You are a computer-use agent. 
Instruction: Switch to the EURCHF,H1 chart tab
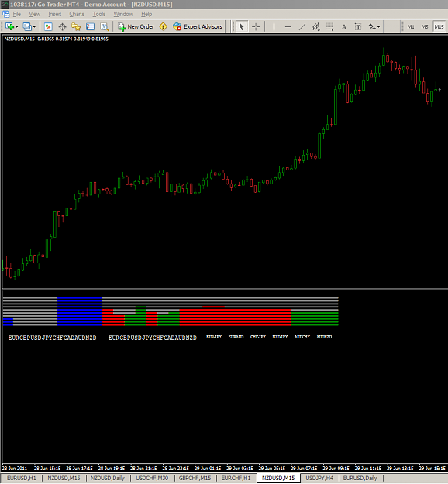236,478
